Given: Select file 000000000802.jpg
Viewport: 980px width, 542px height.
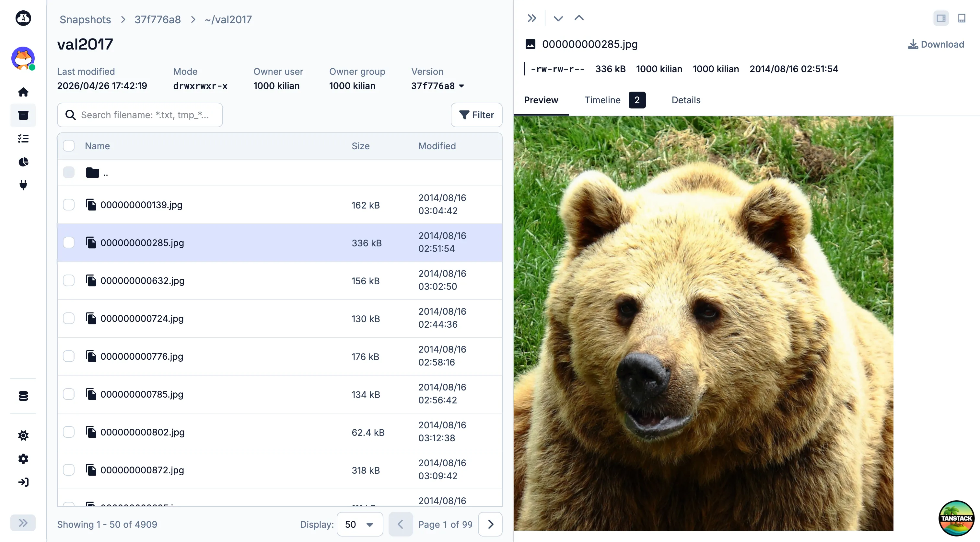Looking at the screenshot, I should pos(280,432).
